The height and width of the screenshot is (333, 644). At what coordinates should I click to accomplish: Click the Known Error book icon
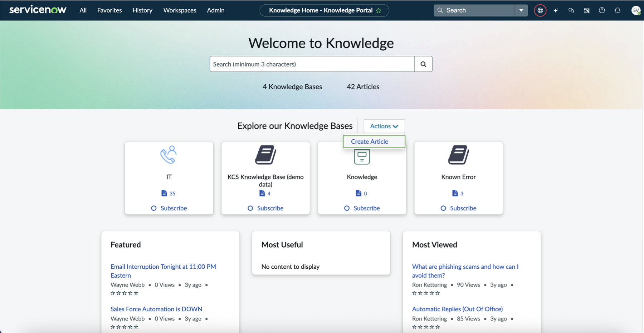pos(458,155)
